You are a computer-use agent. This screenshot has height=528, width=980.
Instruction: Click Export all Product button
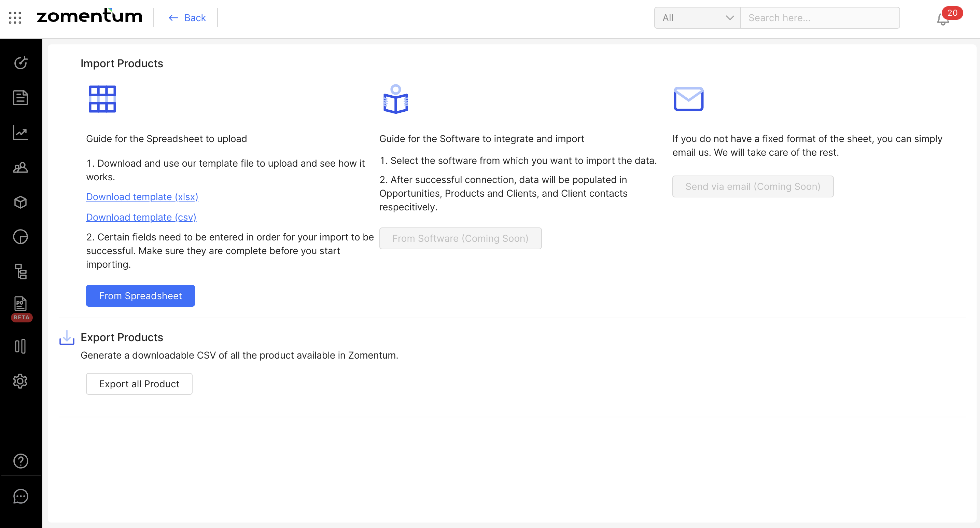(139, 384)
